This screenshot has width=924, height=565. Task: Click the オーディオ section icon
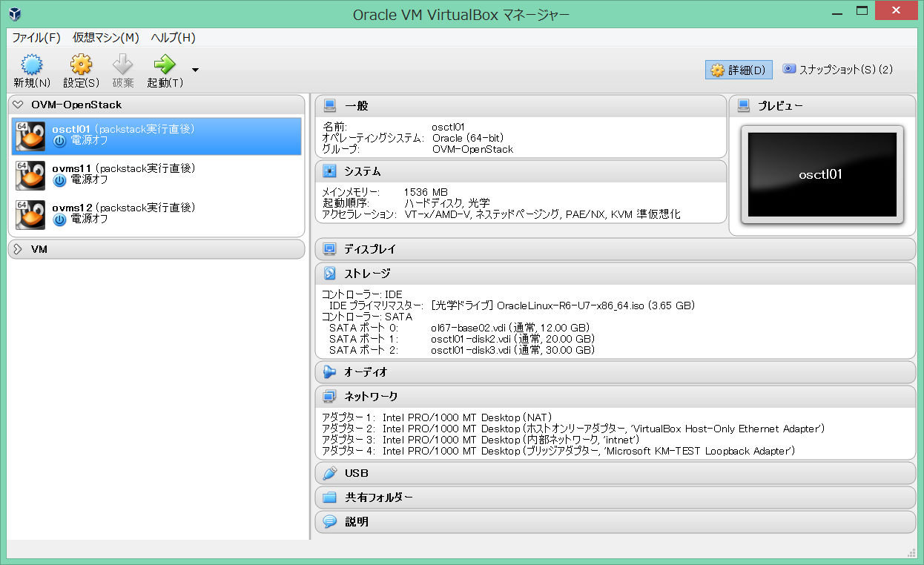pyautogui.click(x=329, y=371)
